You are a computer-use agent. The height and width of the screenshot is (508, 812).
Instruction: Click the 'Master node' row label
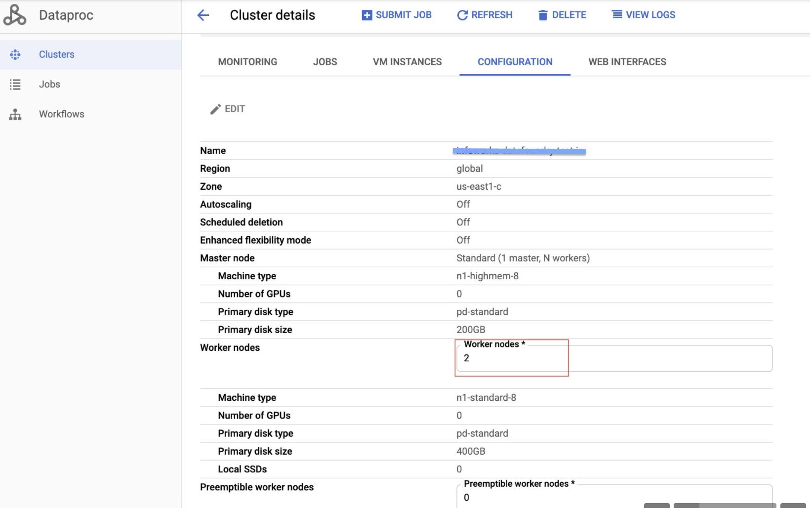227,258
